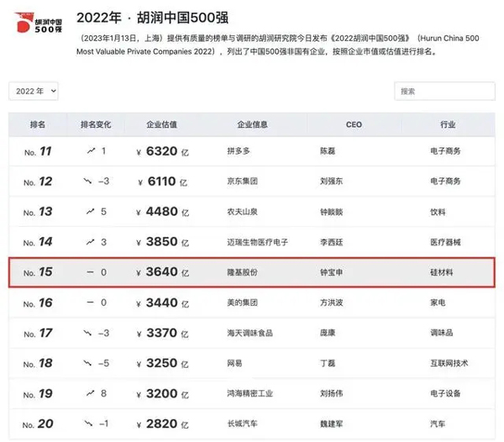Click the valuation 2820 亿
This screenshot has height=442, width=504.
click(x=163, y=424)
